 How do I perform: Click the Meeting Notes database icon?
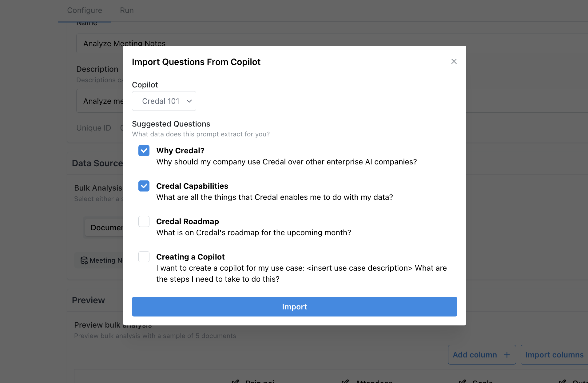click(x=84, y=260)
